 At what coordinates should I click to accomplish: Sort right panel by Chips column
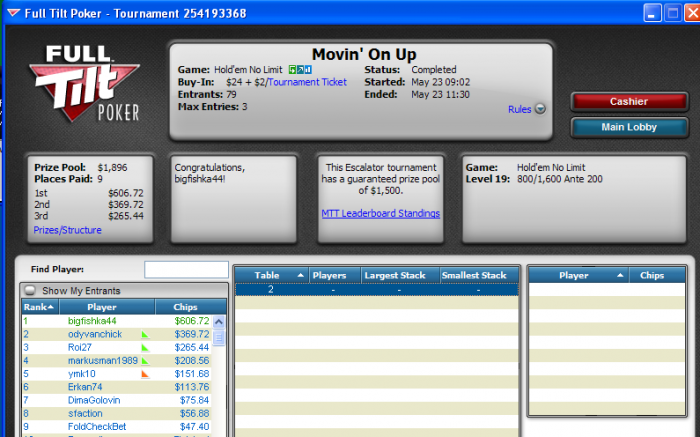(x=657, y=275)
